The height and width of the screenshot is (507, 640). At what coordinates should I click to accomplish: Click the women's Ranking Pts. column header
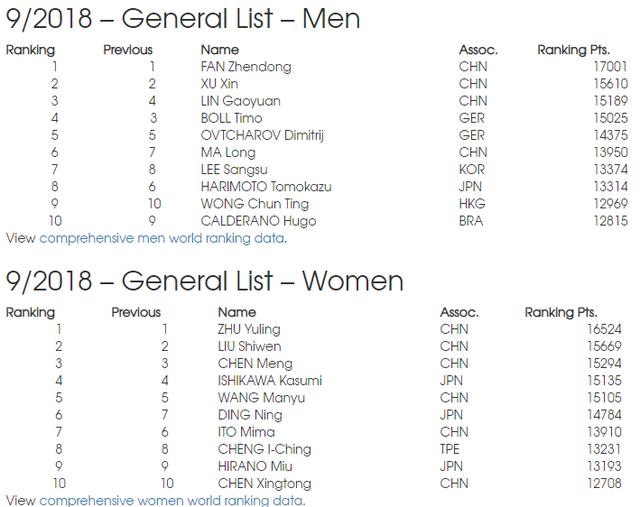pos(561,313)
